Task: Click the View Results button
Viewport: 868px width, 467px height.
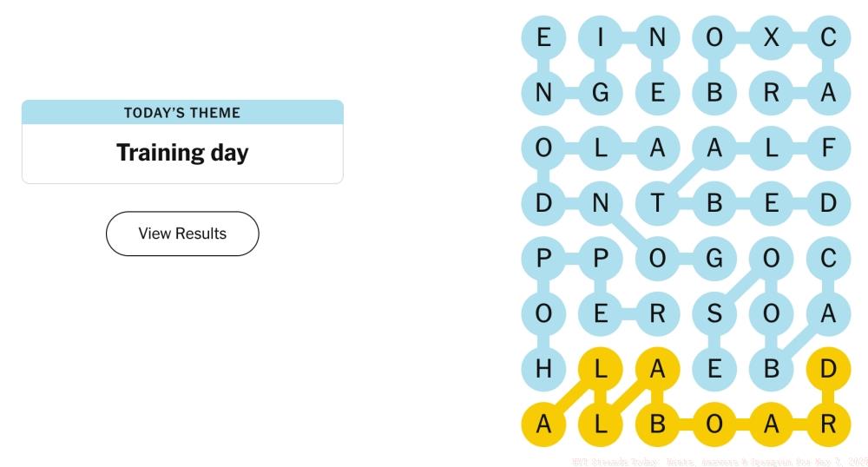Action: point(182,233)
